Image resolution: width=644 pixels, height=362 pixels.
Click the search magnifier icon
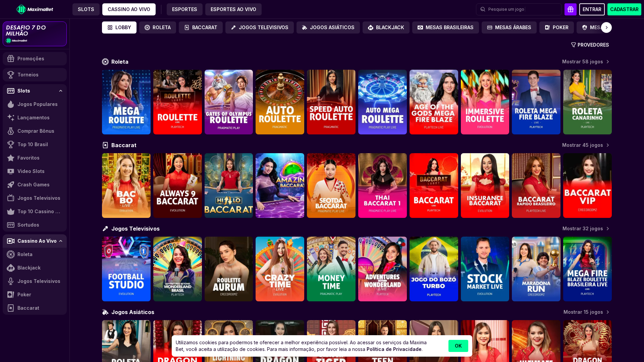pyautogui.click(x=483, y=9)
